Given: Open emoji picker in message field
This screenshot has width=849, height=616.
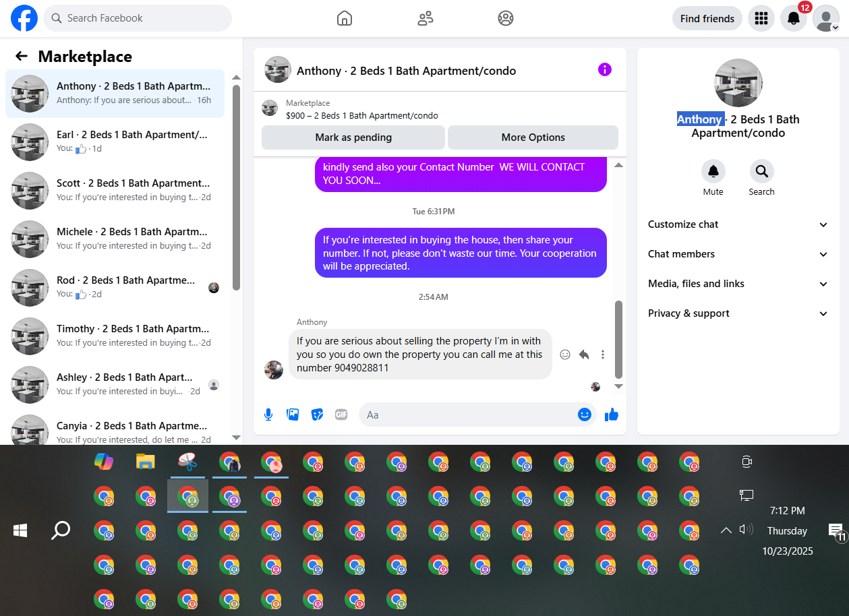Looking at the screenshot, I should (585, 414).
